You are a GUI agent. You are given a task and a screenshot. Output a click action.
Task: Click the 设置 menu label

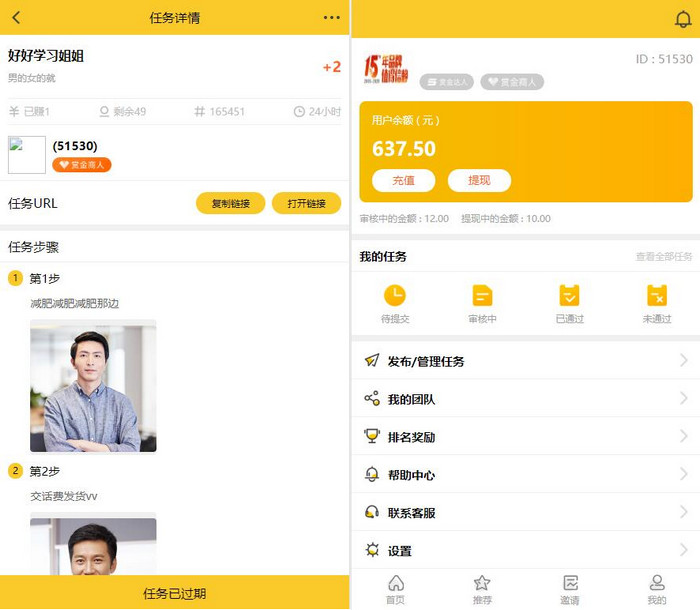pos(400,551)
